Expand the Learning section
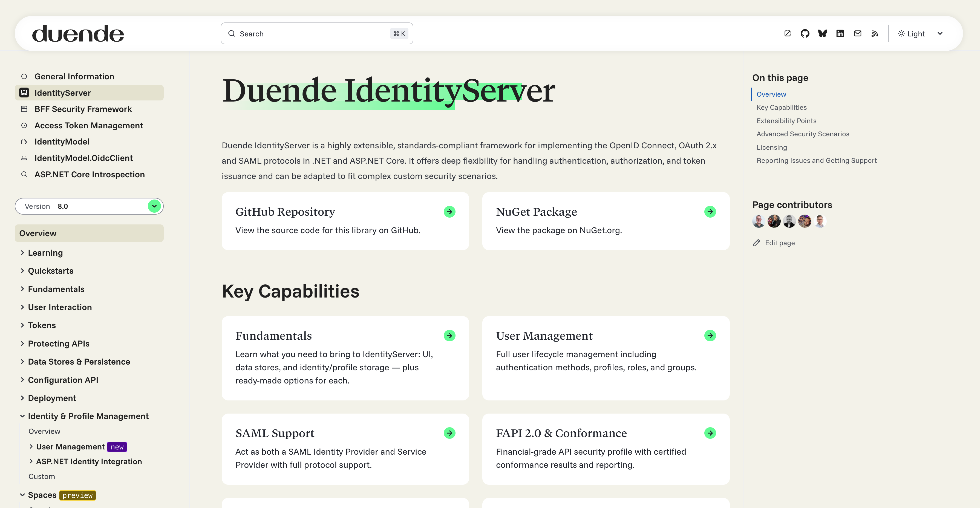The height and width of the screenshot is (508, 980). pyautogui.click(x=22, y=253)
